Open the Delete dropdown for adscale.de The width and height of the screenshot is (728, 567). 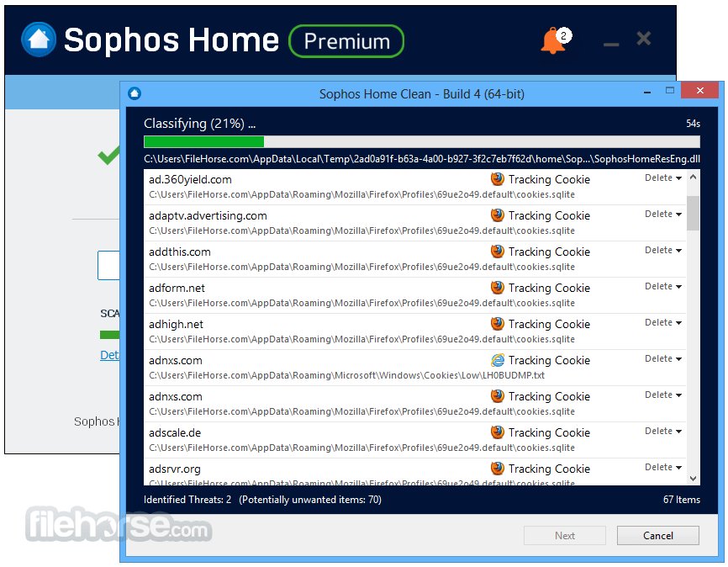point(663,432)
